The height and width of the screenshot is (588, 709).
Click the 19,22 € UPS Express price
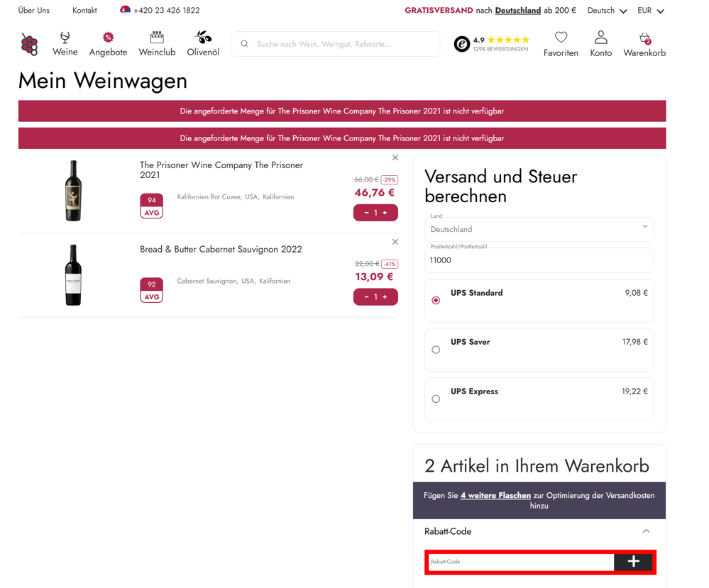634,391
